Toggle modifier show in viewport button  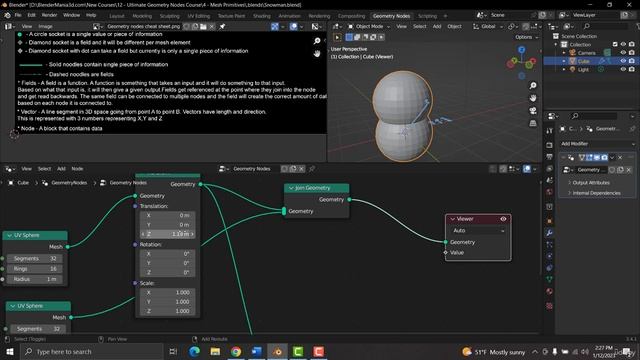(x=597, y=157)
